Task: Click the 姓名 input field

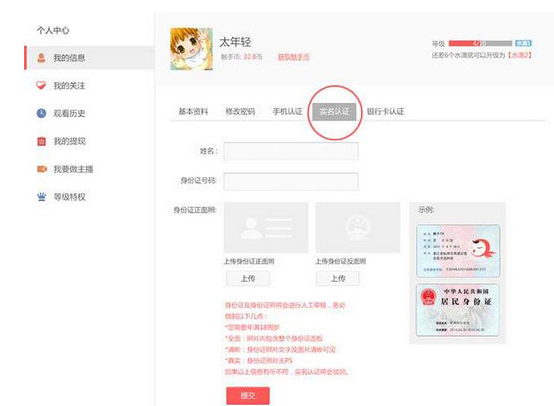Action: pyautogui.click(x=291, y=151)
